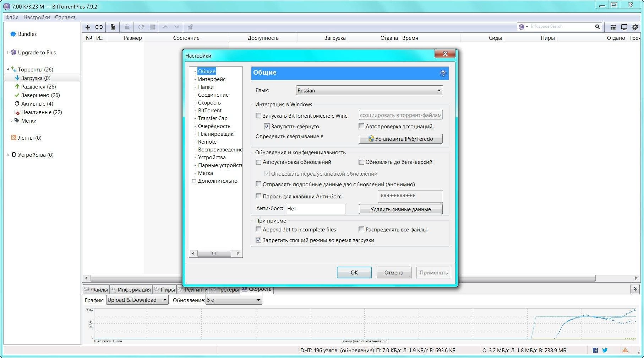Click the settings tree horizontal scrollbar thumb
The height and width of the screenshot is (358, 644).
214,253
